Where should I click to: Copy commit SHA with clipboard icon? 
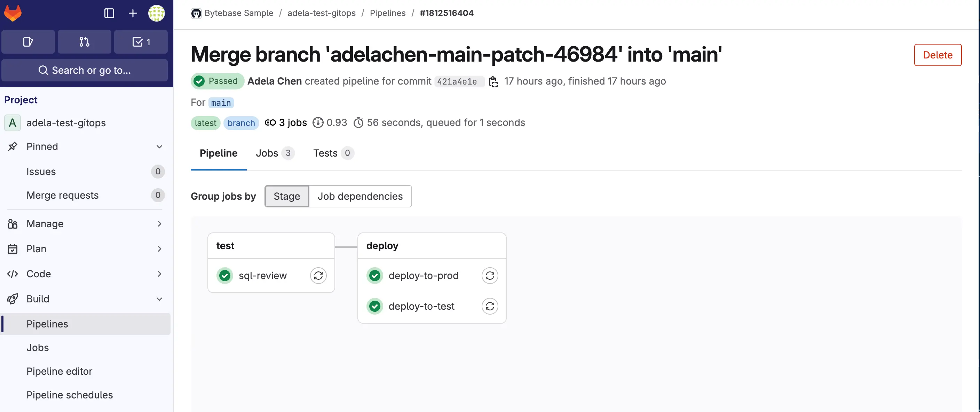point(493,81)
